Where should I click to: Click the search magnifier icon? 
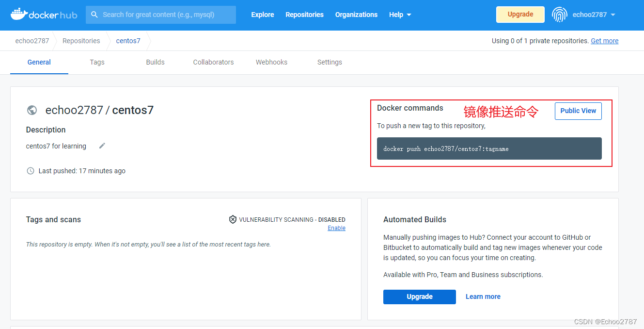[94, 15]
